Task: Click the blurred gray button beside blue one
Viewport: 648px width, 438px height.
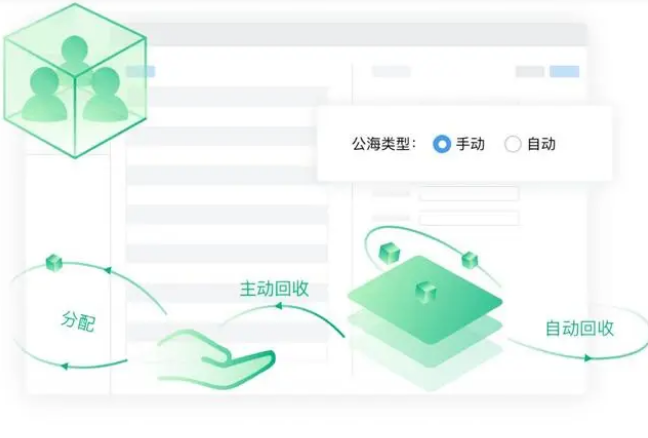Action: (x=530, y=71)
